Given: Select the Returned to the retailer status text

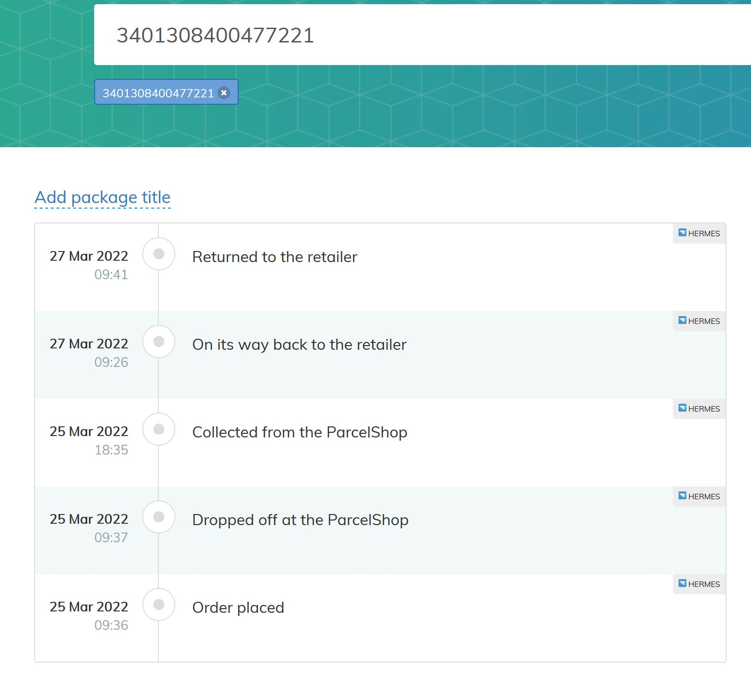Looking at the screenshot, I should pos(275,257).
